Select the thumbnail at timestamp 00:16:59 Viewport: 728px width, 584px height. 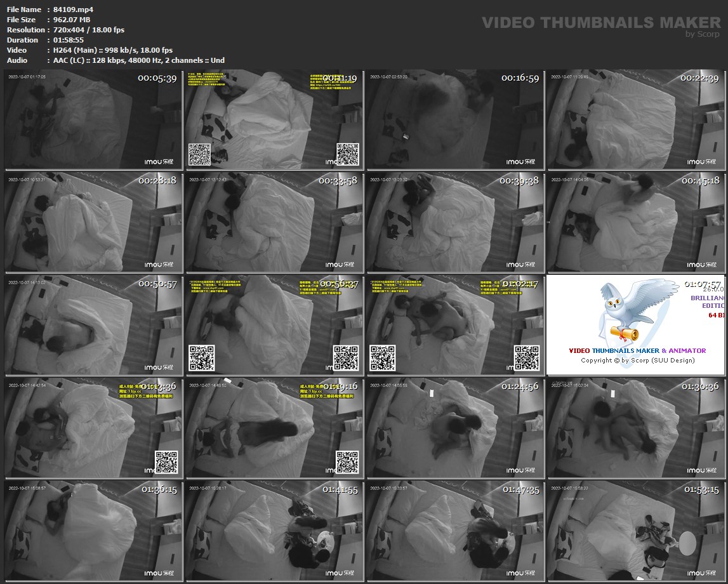pyautogui.click(x=454, y=120)
